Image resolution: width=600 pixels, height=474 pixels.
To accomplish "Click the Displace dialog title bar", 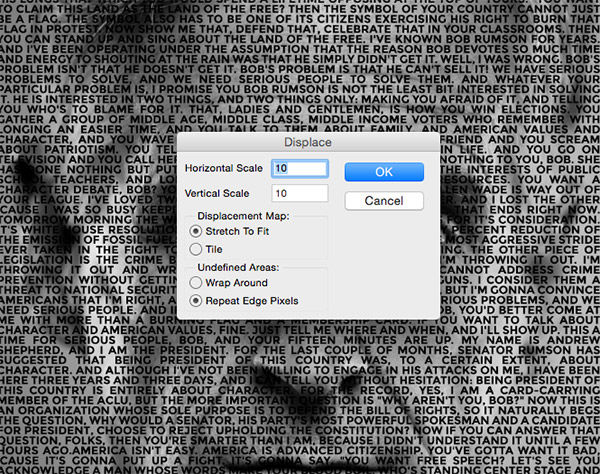I will click(x=308, y=142).
